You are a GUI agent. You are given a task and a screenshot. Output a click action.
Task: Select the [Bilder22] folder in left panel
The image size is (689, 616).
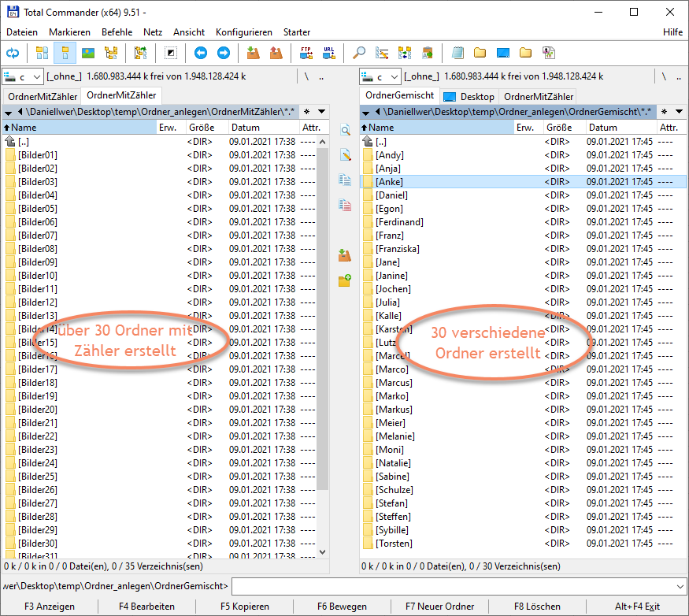coord(161,436)
